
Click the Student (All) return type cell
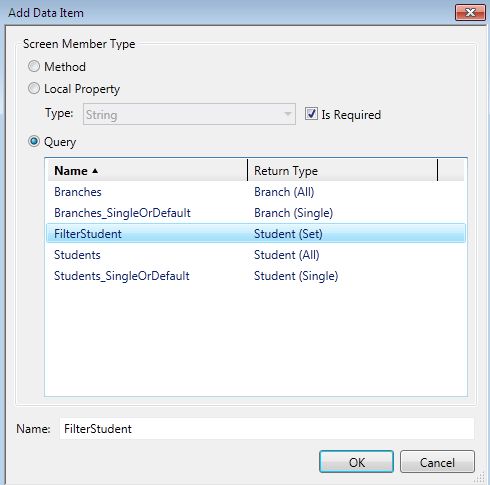(x=287, y=255)
